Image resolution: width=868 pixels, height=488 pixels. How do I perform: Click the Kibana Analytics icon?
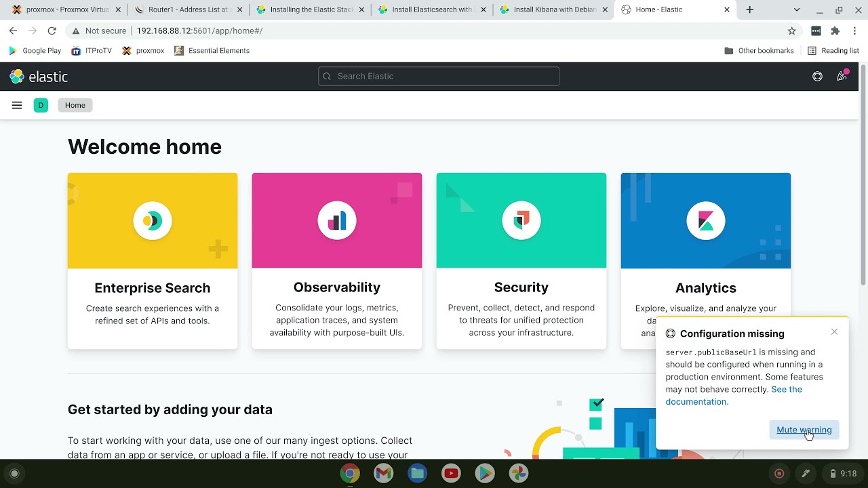click(x=706, y=221)
